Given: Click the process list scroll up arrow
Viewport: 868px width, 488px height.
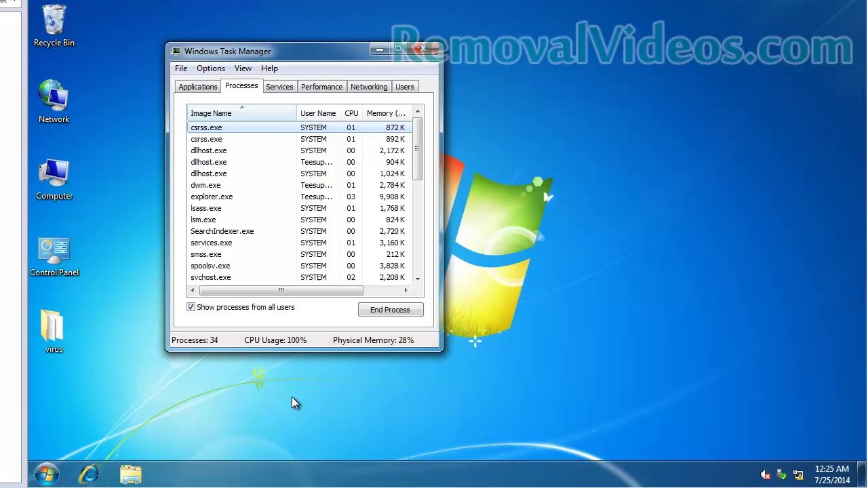Looking at the screenshot, I should click(x=418, y=111).
